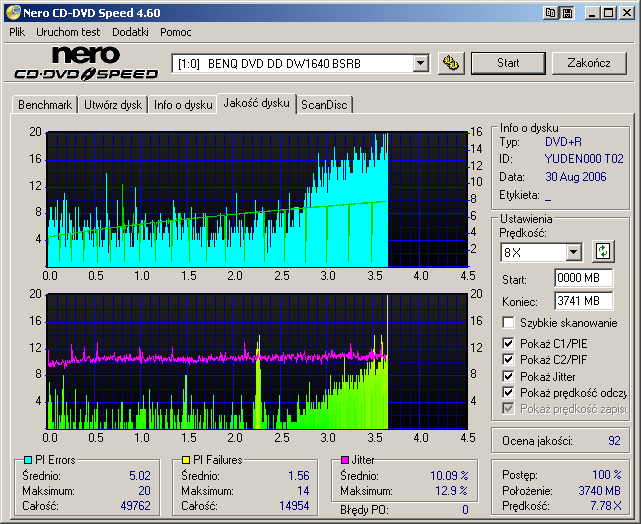Image resolution: width=641 pixels, height=524 pixels.
Task: Click the quality score value 92
Action: point(614,441)
